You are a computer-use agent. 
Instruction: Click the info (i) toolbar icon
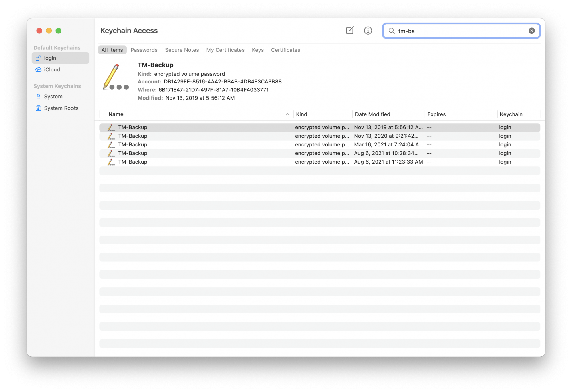[368, 31]
